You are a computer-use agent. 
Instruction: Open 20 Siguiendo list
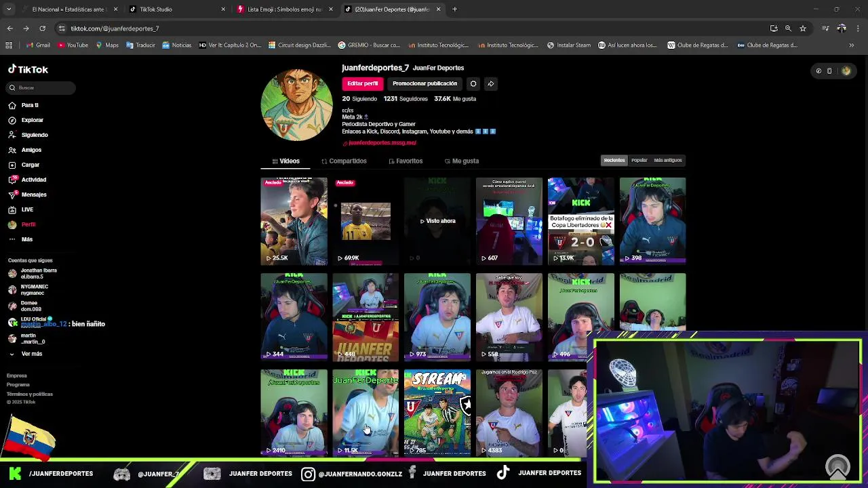click(x=359, y=99)
